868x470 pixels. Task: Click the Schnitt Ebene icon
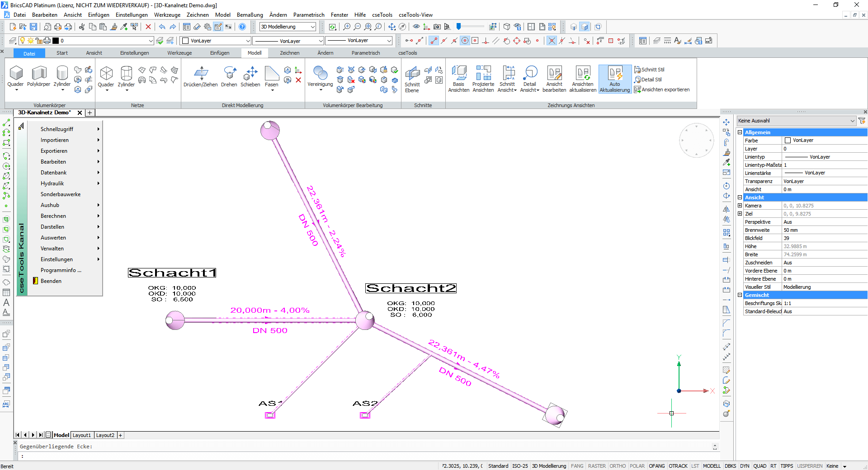pyautogui.click(x=412, y=79)
